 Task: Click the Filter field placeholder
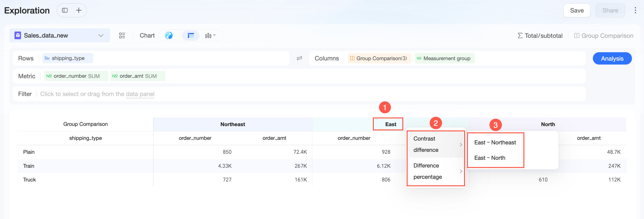[x=97, y=94]
